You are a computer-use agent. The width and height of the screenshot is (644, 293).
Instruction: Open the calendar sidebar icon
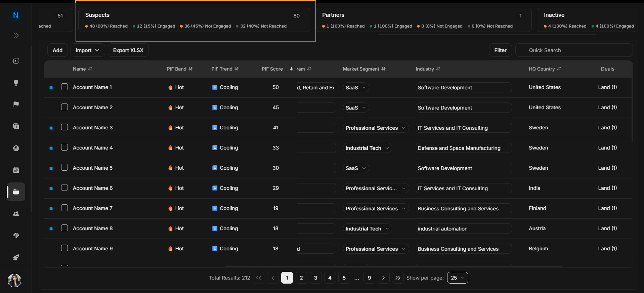tap(16, 170)
